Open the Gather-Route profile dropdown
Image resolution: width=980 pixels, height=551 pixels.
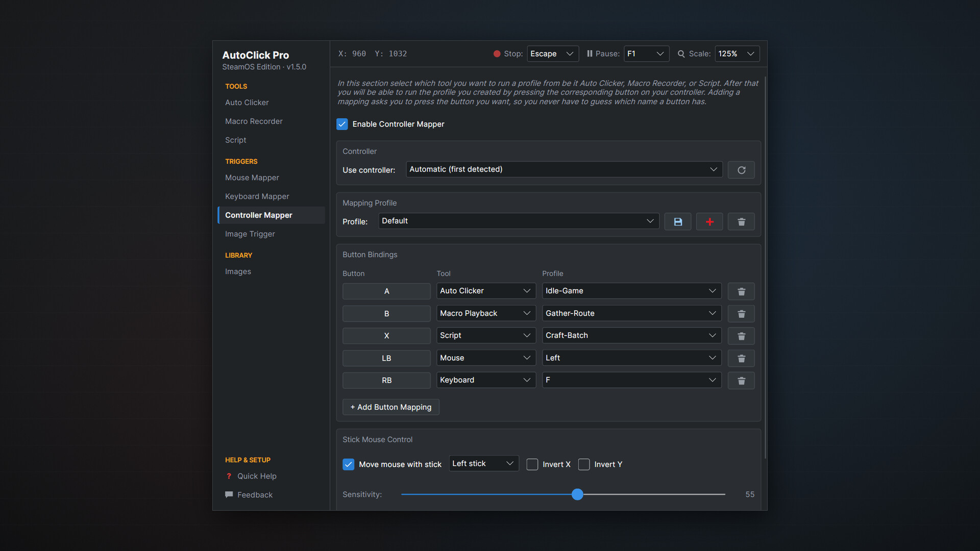point(631,313)
